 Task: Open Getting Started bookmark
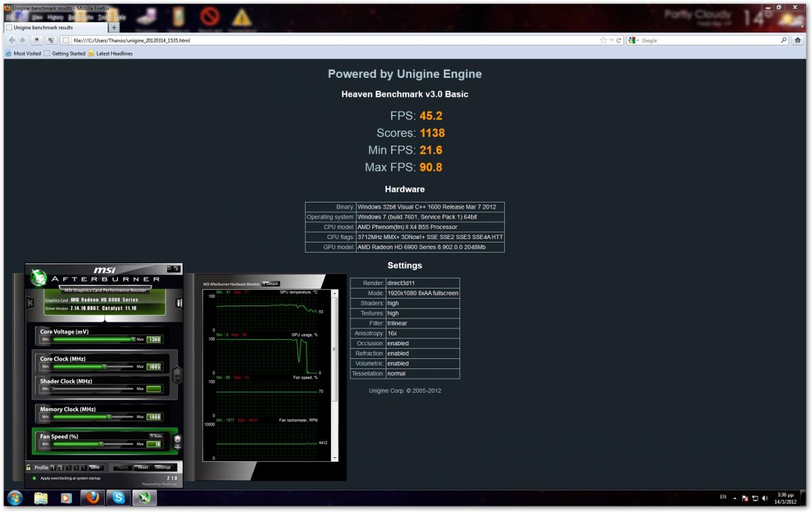tap(65, 54)
